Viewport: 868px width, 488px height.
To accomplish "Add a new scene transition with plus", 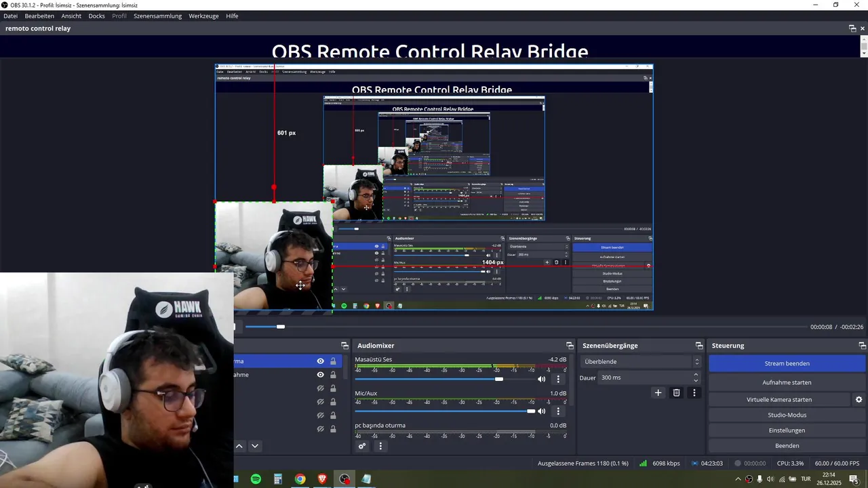I will (x=658, y=392).
